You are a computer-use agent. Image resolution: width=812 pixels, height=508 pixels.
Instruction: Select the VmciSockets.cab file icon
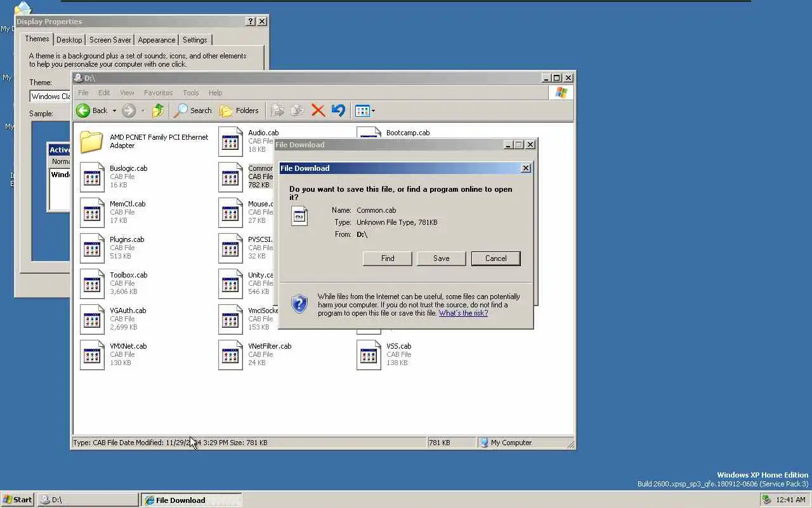tap(230, 319)
